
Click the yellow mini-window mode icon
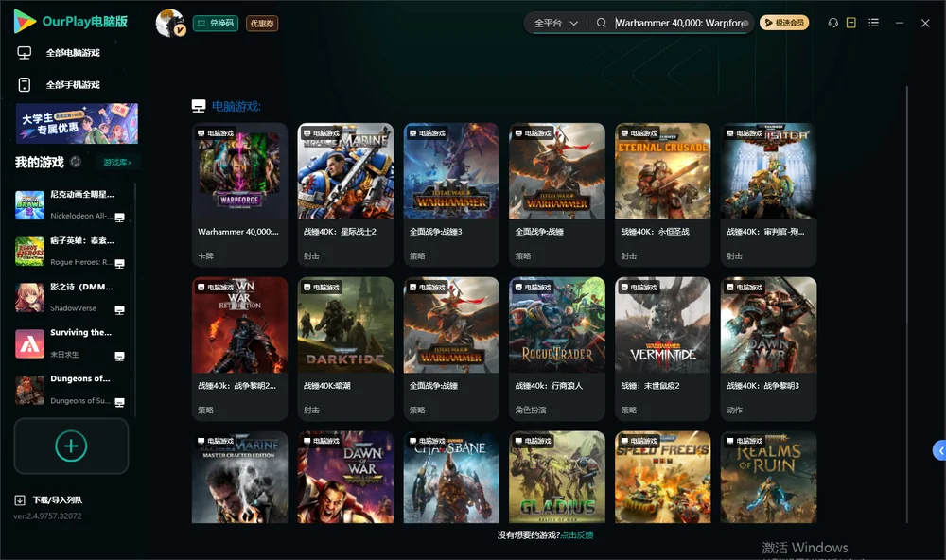point(851,23)
